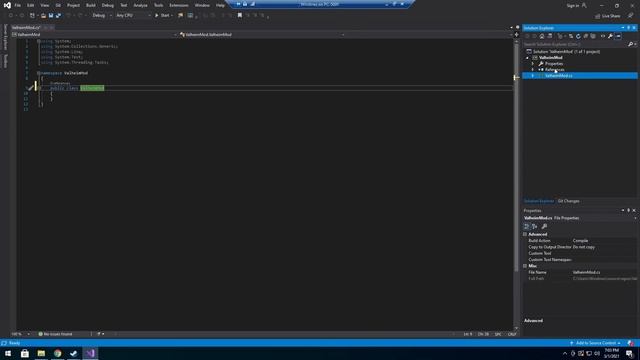The height and width of the screenshot is (360, 640).
Task: Open the Debug configuration dropdown
Action: click(102, 16)
